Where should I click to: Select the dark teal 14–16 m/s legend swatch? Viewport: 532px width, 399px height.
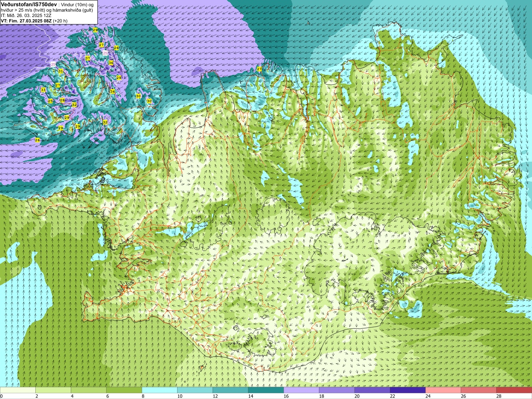[266, 390]
